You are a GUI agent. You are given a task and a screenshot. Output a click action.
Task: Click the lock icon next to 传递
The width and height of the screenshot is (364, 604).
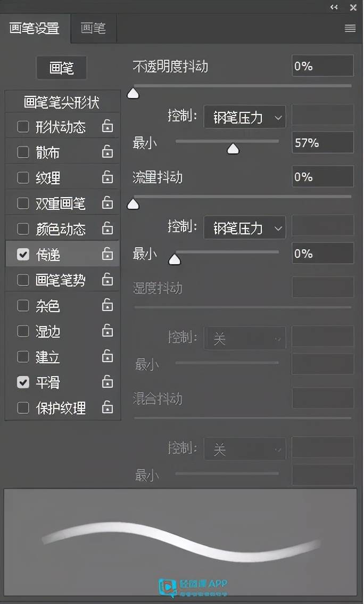point(107,255)
